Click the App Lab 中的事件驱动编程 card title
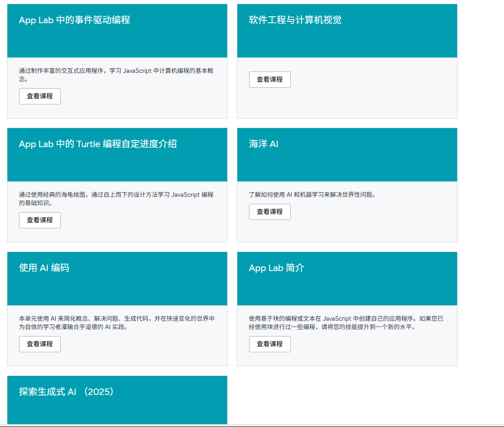Image resolution: width=504 pixels, height=427 pixels. tap(75, 20)
